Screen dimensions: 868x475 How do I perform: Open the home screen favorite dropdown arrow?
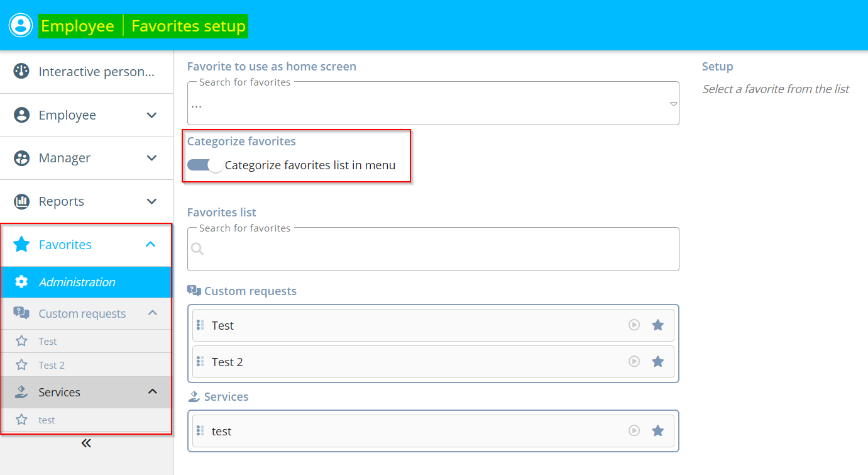click(673, 104)
